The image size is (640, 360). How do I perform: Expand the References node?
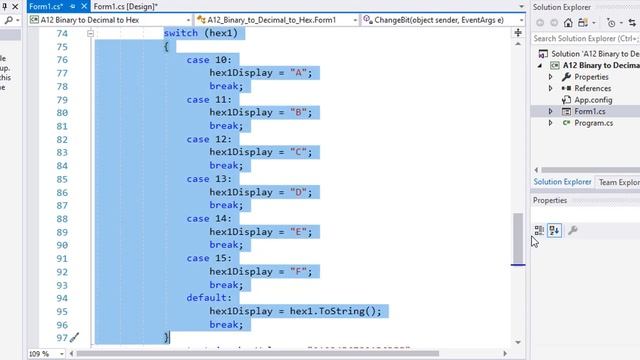click(550, 88)
